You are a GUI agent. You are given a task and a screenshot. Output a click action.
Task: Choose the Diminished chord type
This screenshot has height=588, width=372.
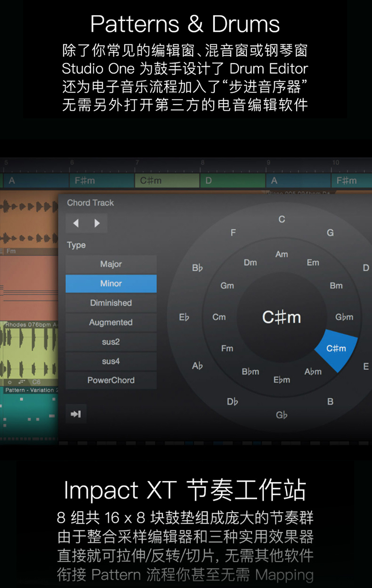click(x=111, y=302)
